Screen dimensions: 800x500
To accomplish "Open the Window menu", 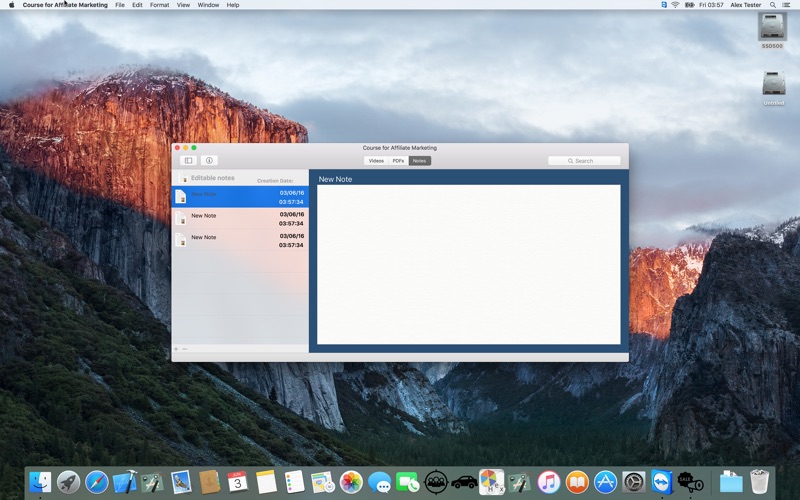I will click(208, 5).
